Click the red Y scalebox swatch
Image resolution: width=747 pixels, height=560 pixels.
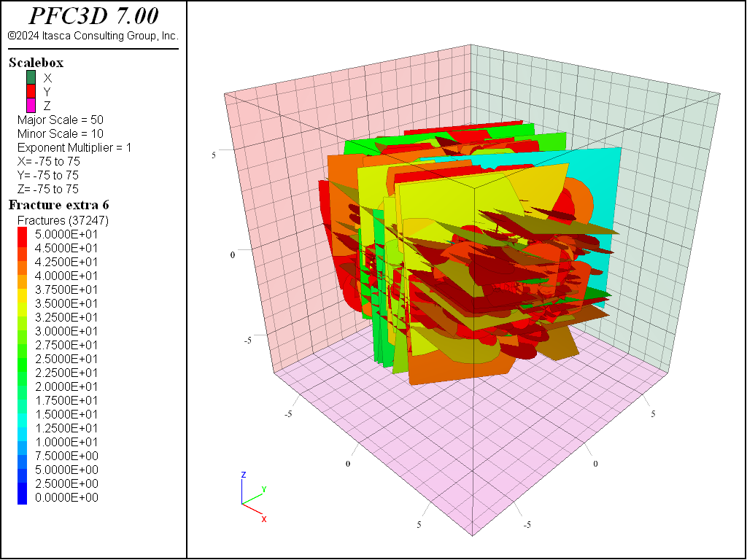pos(31,91)
